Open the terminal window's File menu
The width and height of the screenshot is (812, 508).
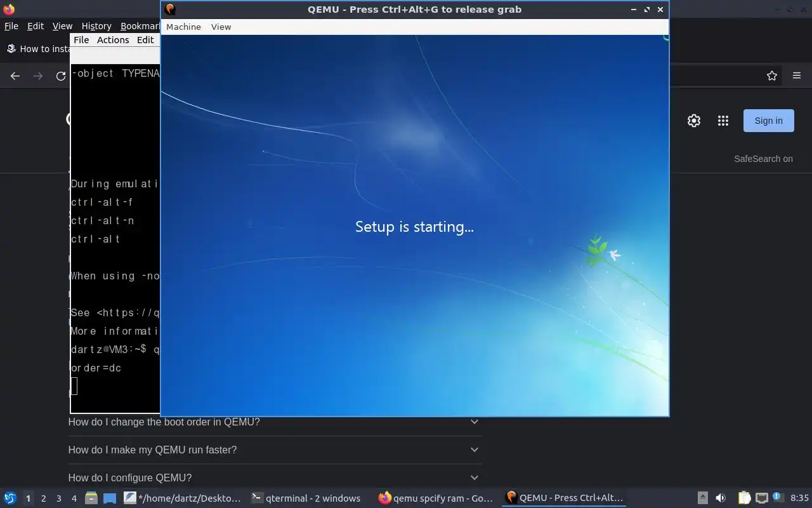(x=81, y=39)
